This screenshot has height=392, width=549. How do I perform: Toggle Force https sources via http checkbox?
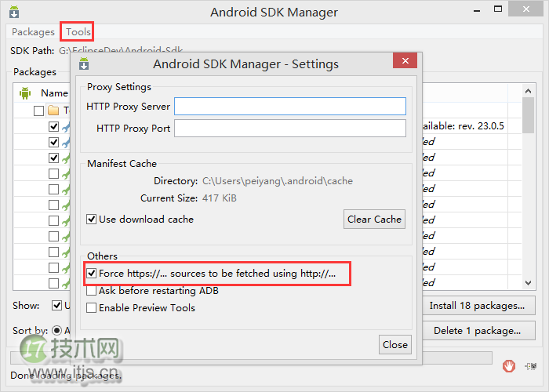[92, 274]
